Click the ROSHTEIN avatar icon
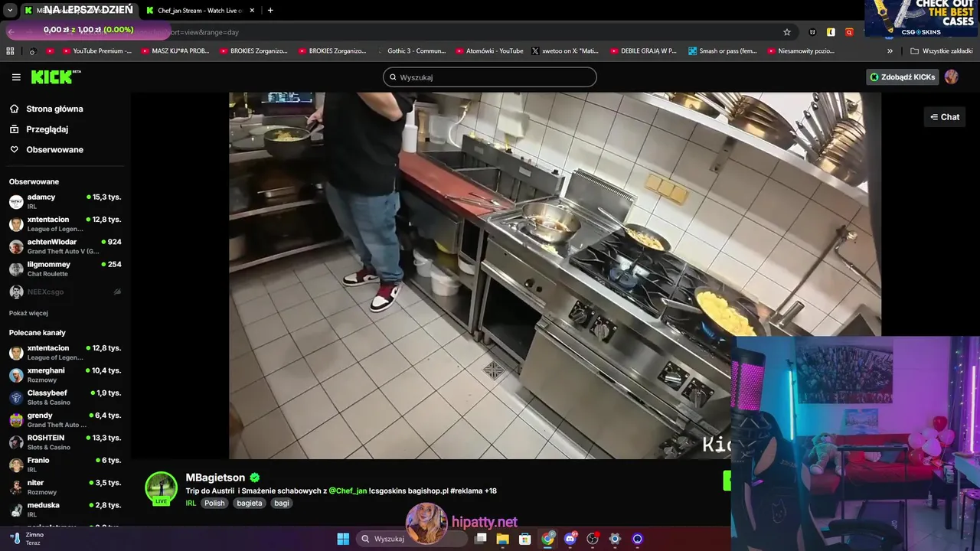Viewport: 980px width, 551px height. tap(16, 442)
